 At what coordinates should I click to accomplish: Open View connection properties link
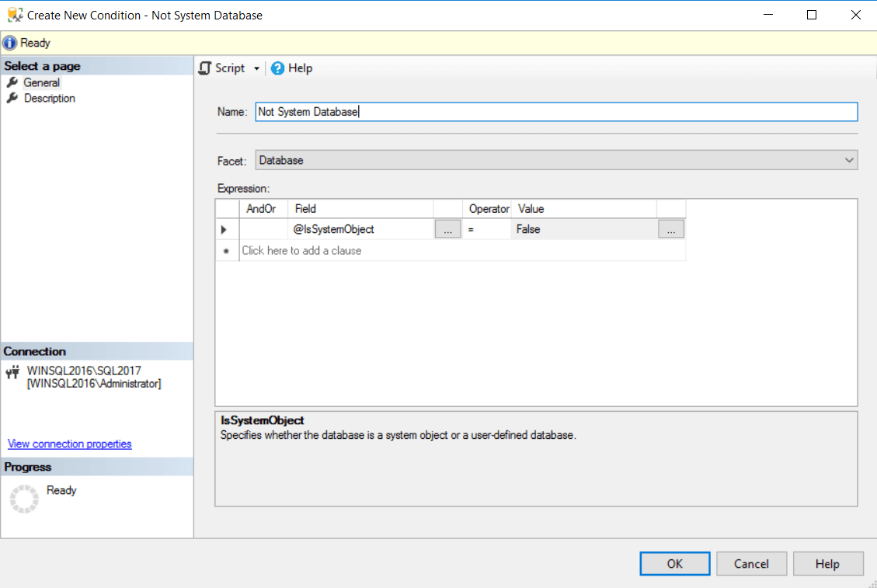pos(69,444)
